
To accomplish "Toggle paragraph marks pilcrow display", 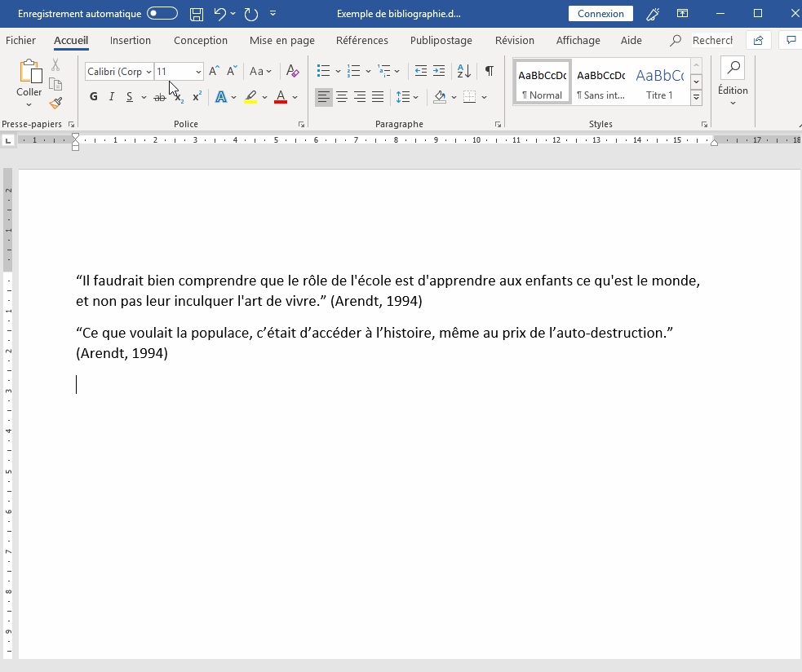I will tap(490, 71).
